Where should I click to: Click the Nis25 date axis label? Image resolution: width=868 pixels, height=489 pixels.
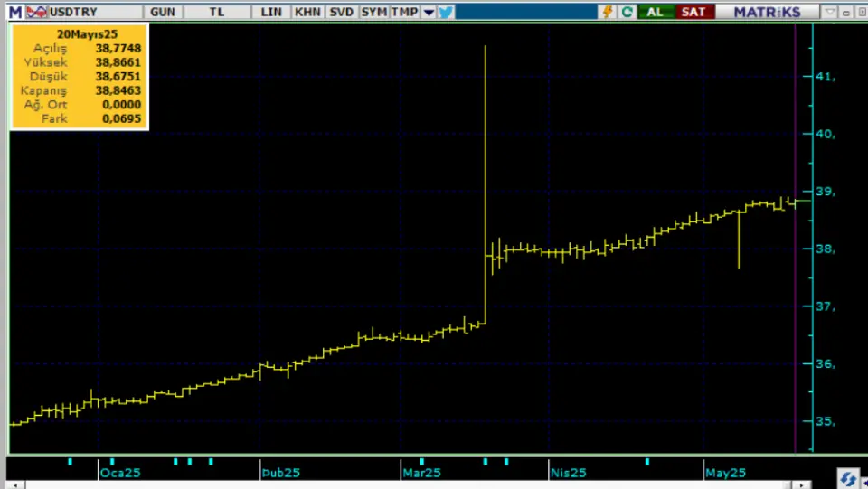[x=569, y=473]
